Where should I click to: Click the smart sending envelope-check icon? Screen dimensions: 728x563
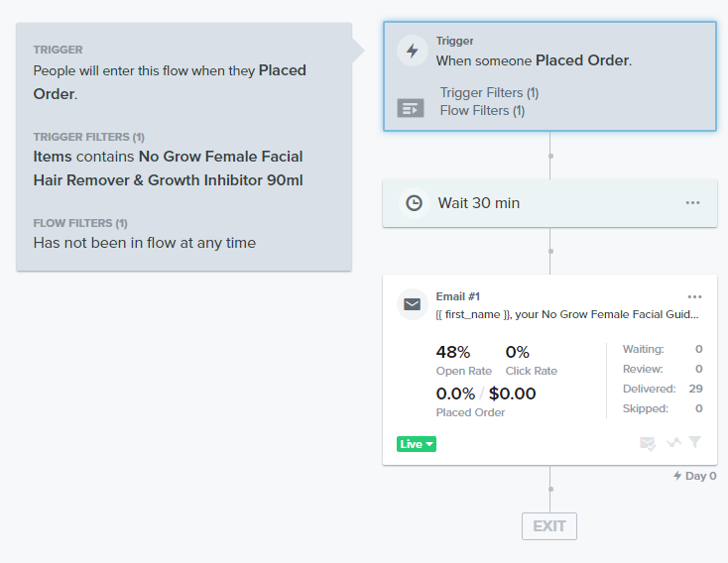(648, 444)
